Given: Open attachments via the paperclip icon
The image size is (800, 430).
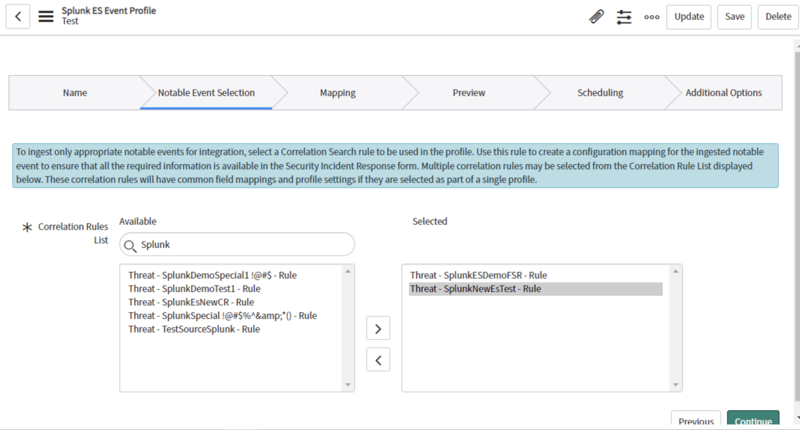Looking at the screenshot, I should click(596, 16).
